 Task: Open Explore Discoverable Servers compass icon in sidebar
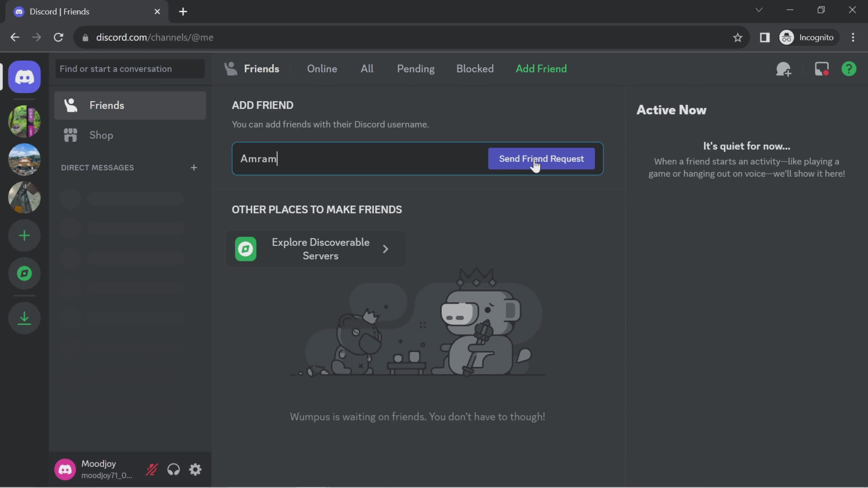coord(24,273)
